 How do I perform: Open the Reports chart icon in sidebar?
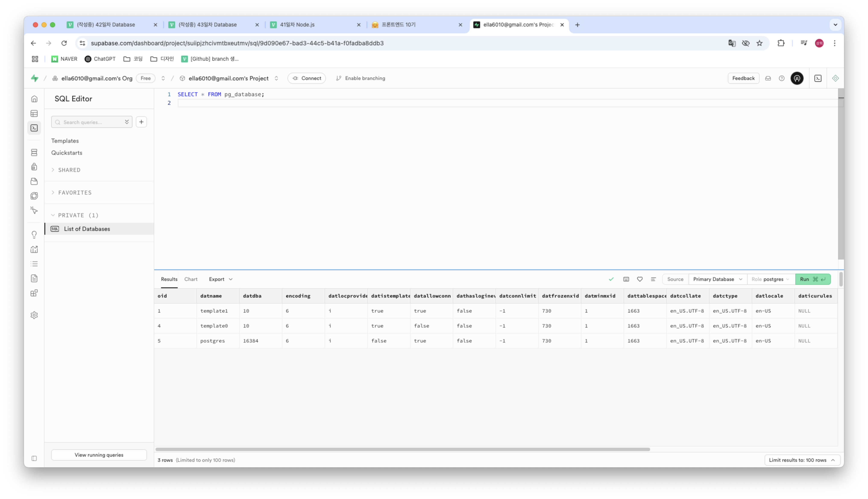(34, 249)
